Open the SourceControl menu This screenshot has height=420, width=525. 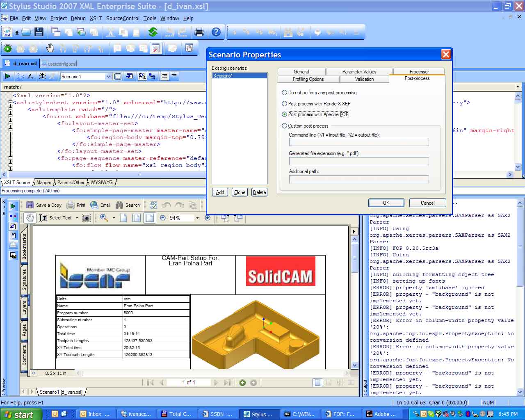click(123, 18)
